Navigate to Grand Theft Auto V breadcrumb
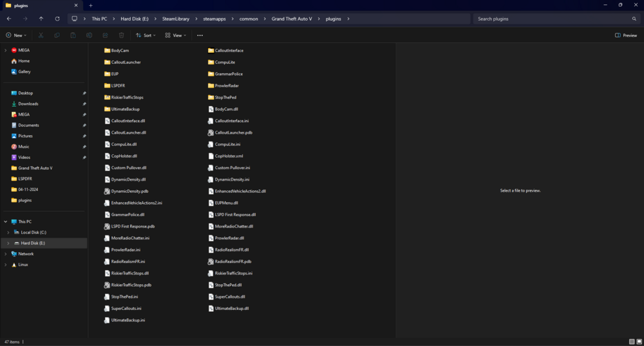 pos(292,19)
